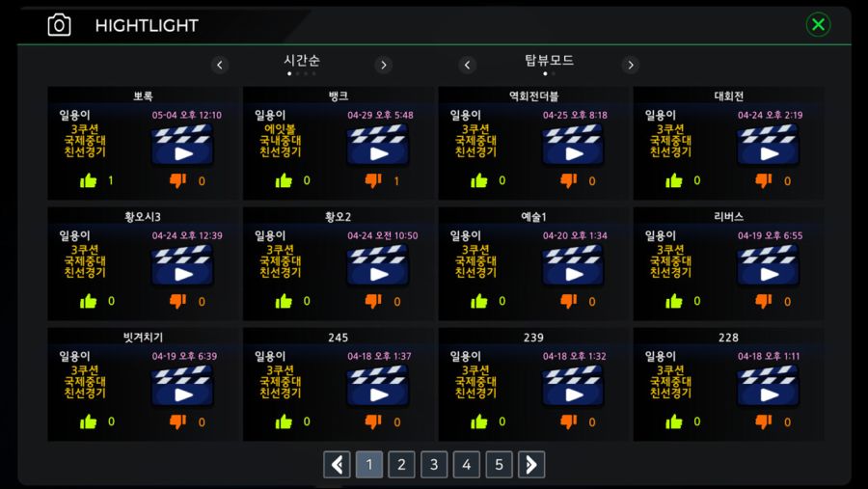Image resolution: width=868 pixels, height=489 pixels.
Task: Switch 시간순 sort to the next option
Action: pos(384,66)
